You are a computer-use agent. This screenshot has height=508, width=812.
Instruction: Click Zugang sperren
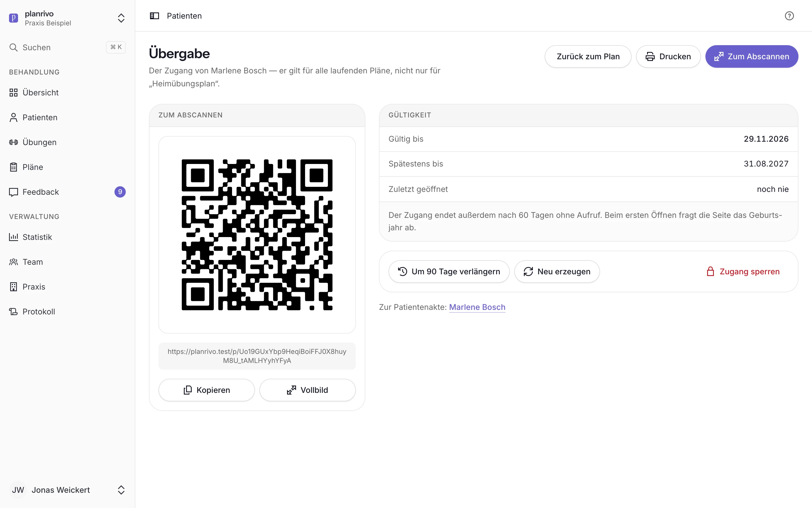[743, 271]
